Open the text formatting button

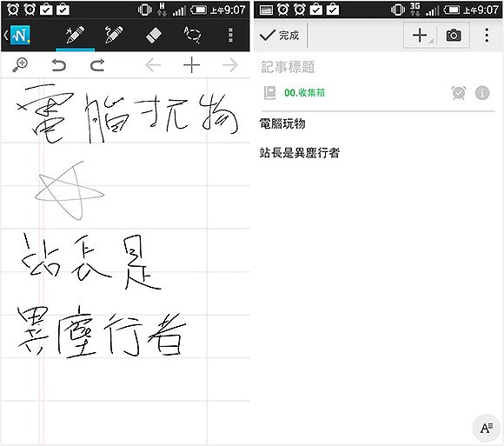coord(487,428)
